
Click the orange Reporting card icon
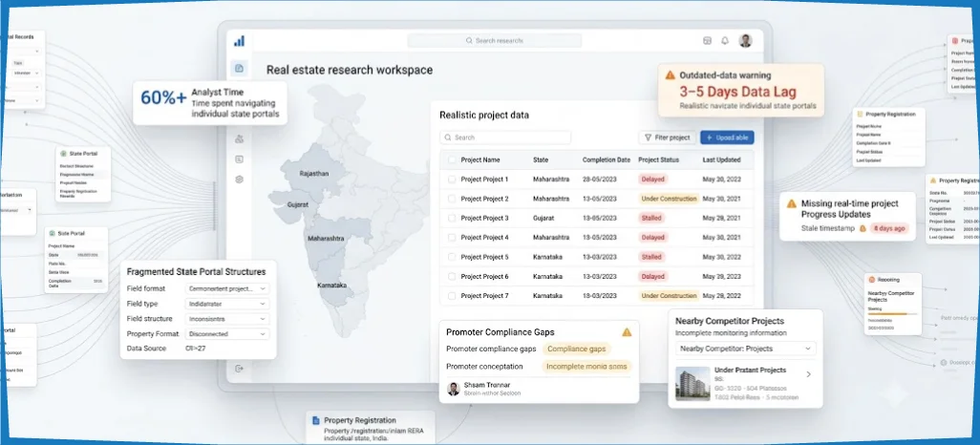(871, 280)
